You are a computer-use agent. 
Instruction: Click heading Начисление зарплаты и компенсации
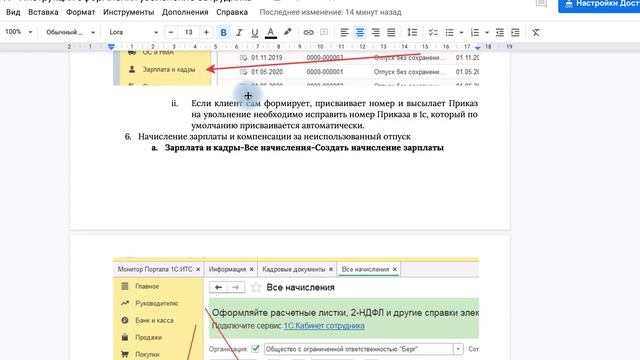click(x=274, y=136)
